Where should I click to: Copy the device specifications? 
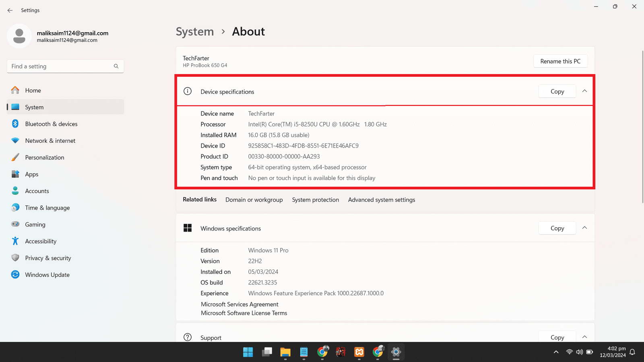(x=557, y=92)
